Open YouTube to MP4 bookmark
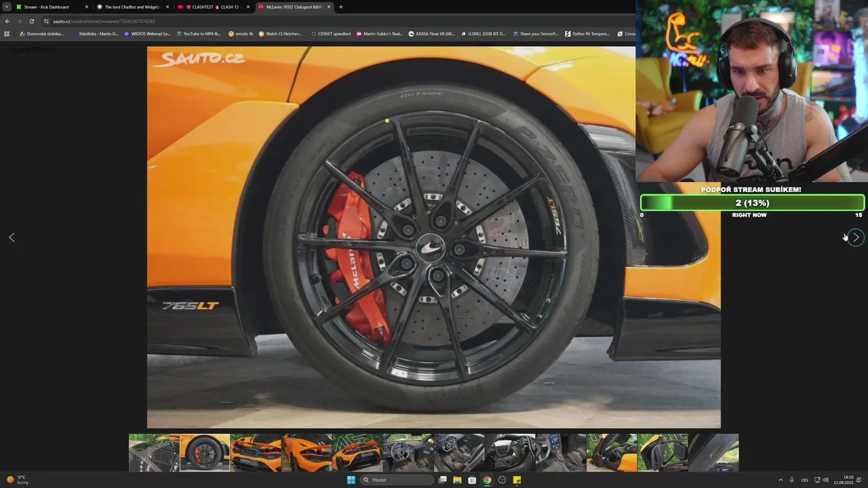The height and width of the screenshot is (488, 868). tap(199, 33)
